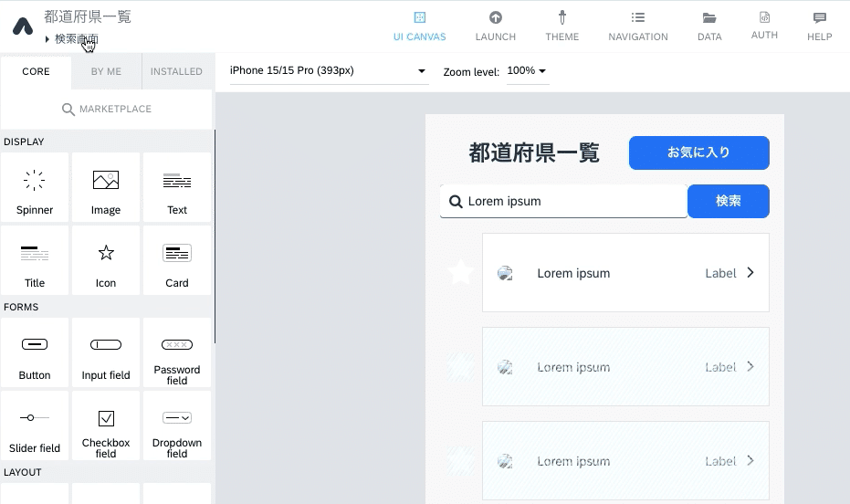Select the first list item's Lorem ipsum text
This screenshot has width=850, height=504.
tap(573, 273)
